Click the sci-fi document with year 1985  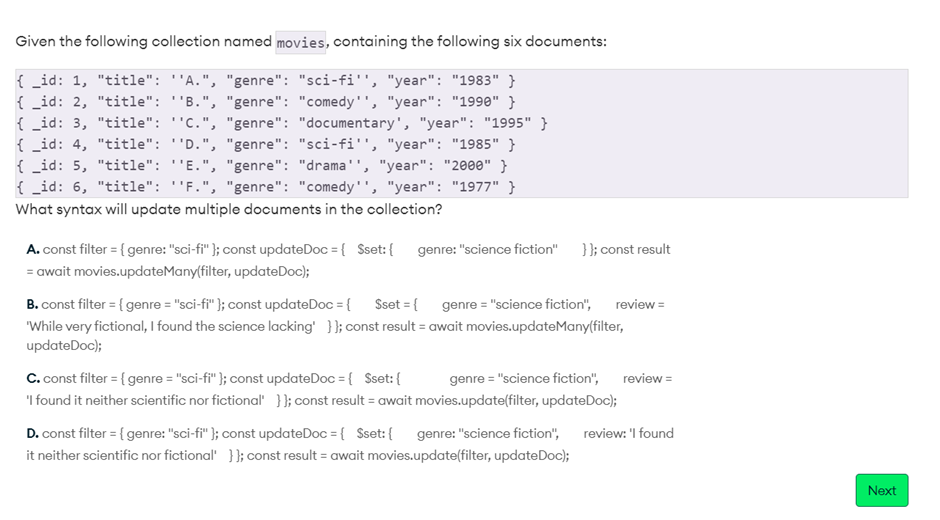(x=266, y=144)
